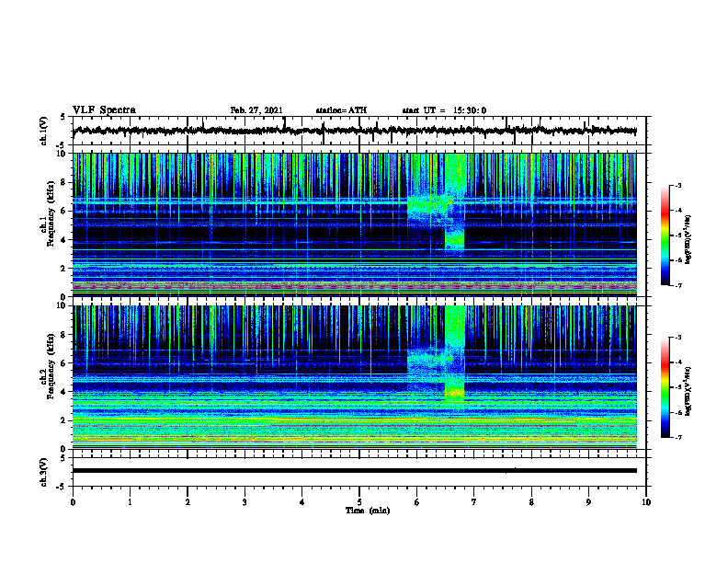The width and height of the screenshot is (728, 563).
Task: Click the "-7" label on ch.2 color bar
Action: point(677,438)
